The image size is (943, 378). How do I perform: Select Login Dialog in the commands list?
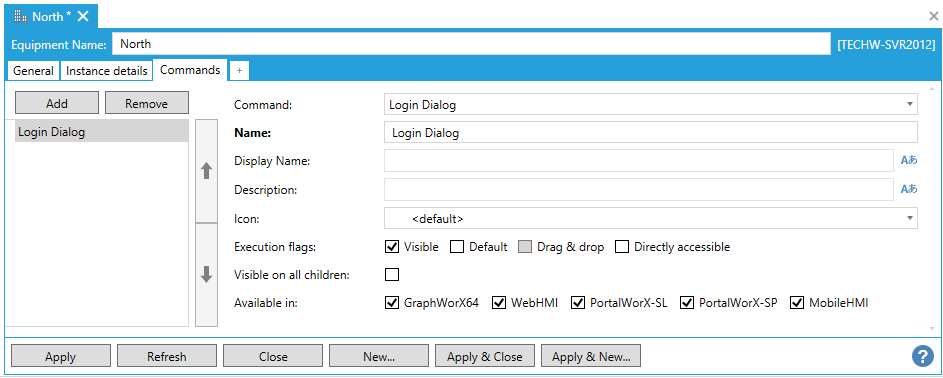pyautogui.click(x=102, y=132)
